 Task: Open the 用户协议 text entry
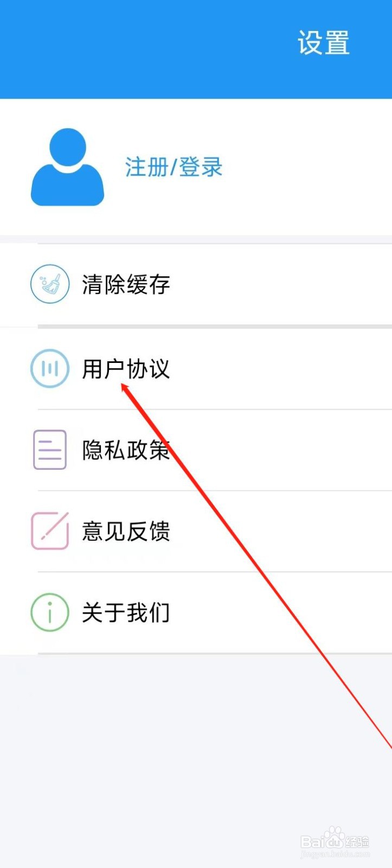[126, 369]
